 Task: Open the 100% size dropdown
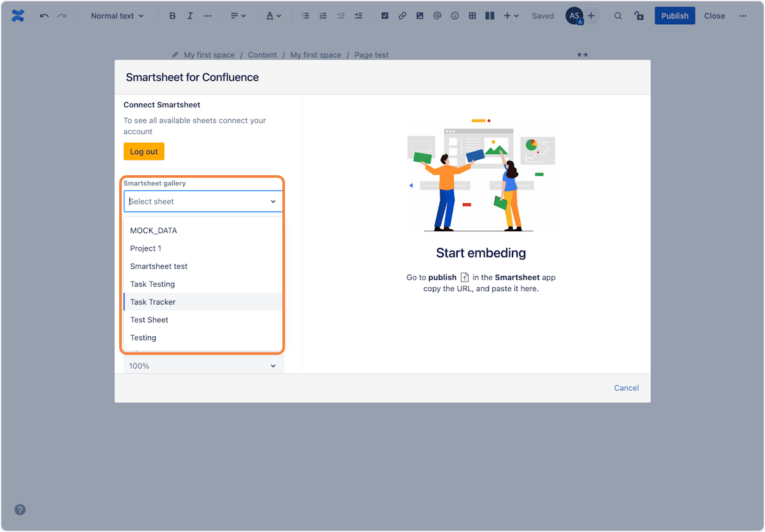(x=203, y=366)
